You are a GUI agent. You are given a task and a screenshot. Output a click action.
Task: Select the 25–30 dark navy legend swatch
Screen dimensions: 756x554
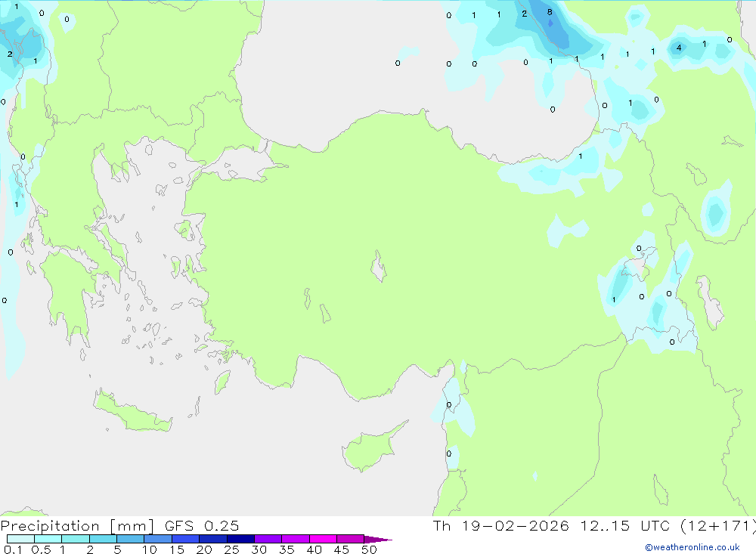pyautogui.click(x=240, y=539)
